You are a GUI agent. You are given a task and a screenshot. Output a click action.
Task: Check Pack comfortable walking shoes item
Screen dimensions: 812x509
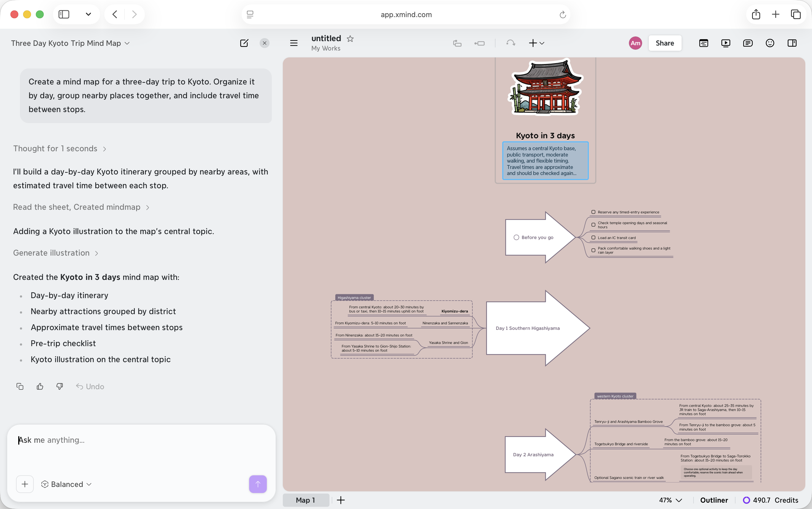click(x=594, y=250)
